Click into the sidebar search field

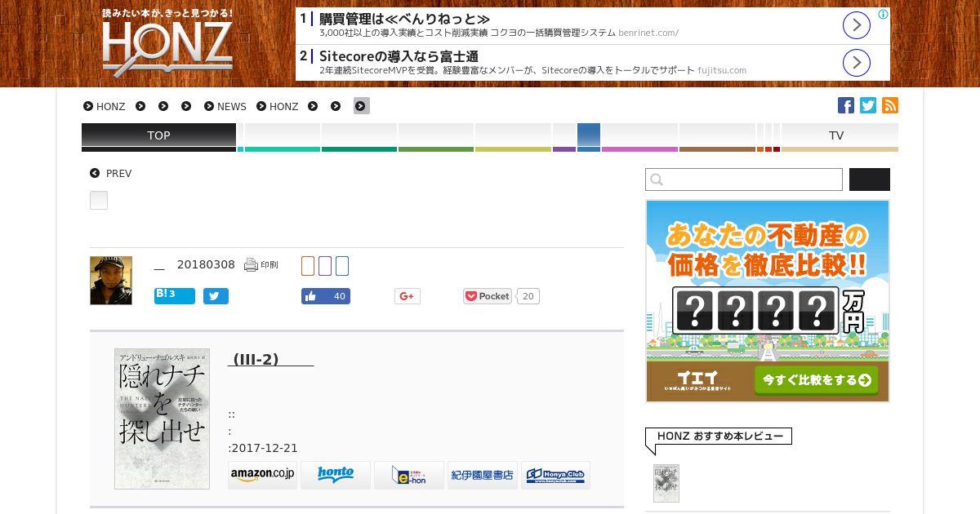click(x=744, y=179)
